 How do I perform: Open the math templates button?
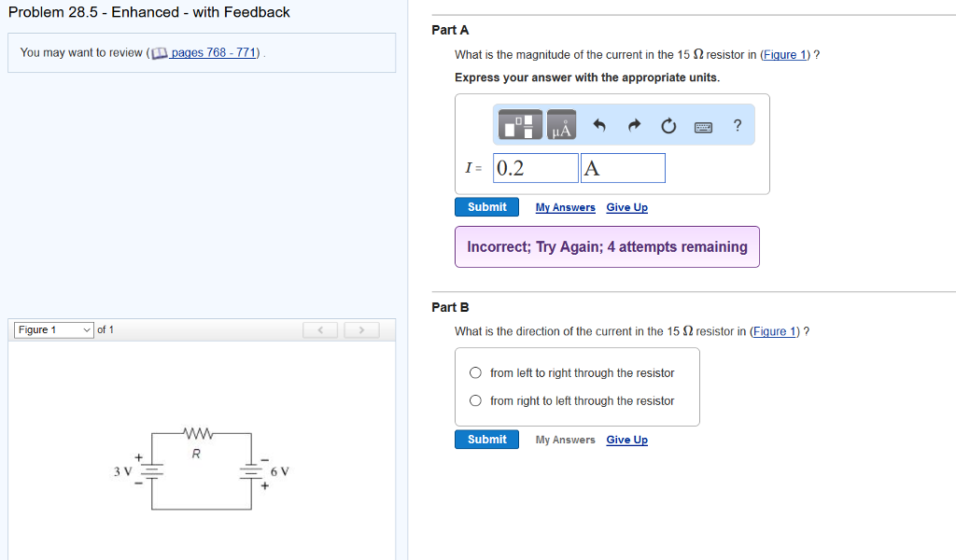point(519,125)
